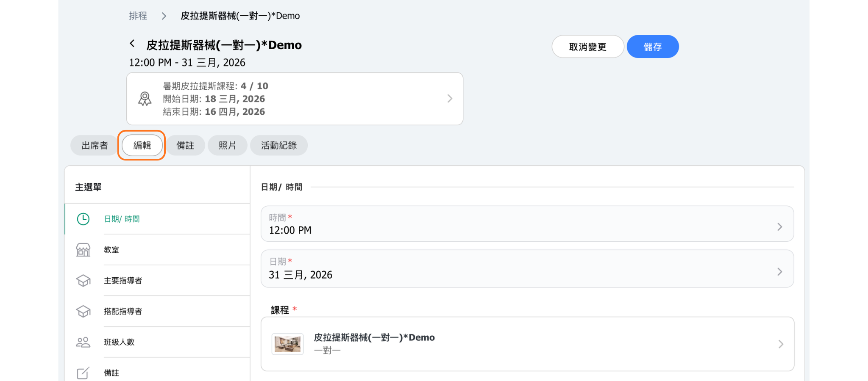Expand the 暑期皮拉提斯課程 membership card chevron
The image size is (868, 381).
450,99
